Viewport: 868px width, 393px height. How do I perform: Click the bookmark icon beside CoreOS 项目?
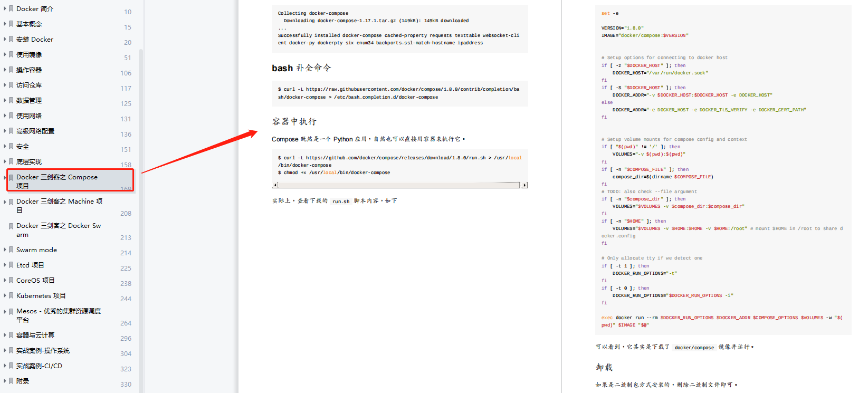[x=11, y=281]
